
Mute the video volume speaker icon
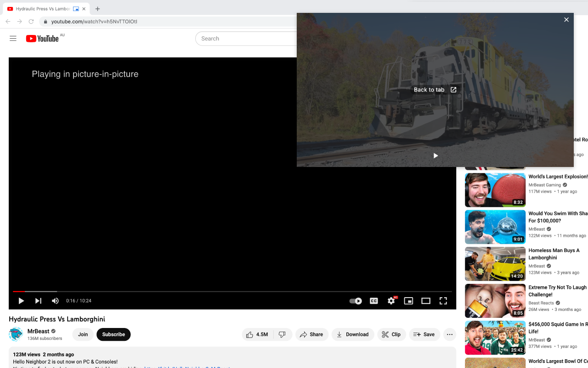pos(55,301)
